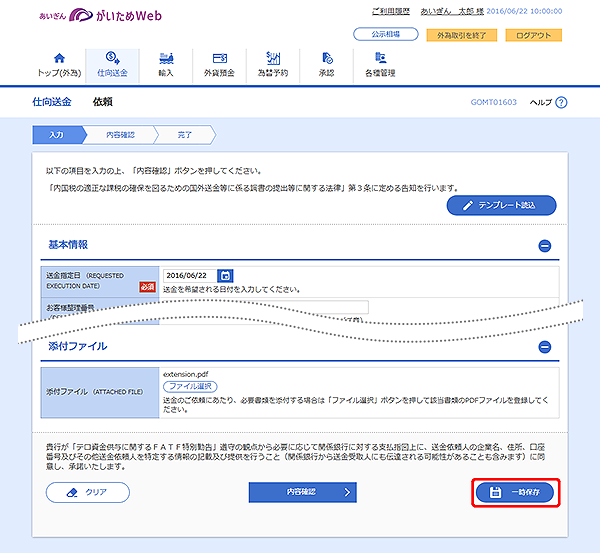
Task: Open the 外貨預金 menu
Action: click(x=219, y=65)
